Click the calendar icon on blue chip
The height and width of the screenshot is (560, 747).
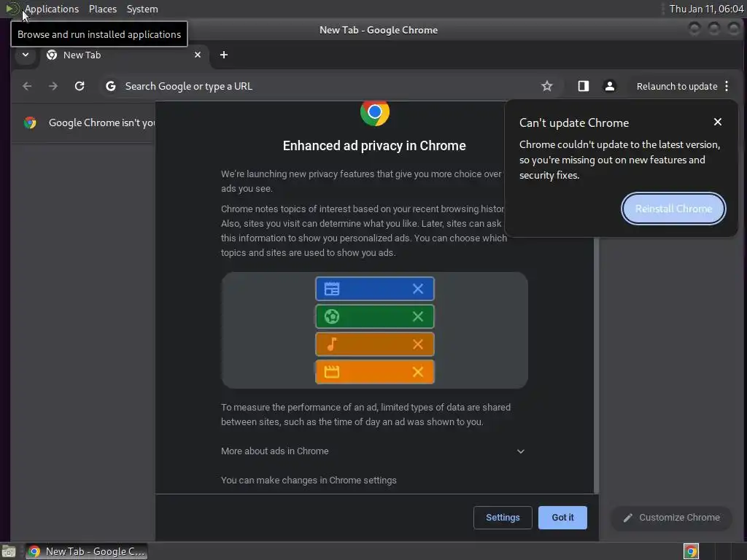coord(332,289)
